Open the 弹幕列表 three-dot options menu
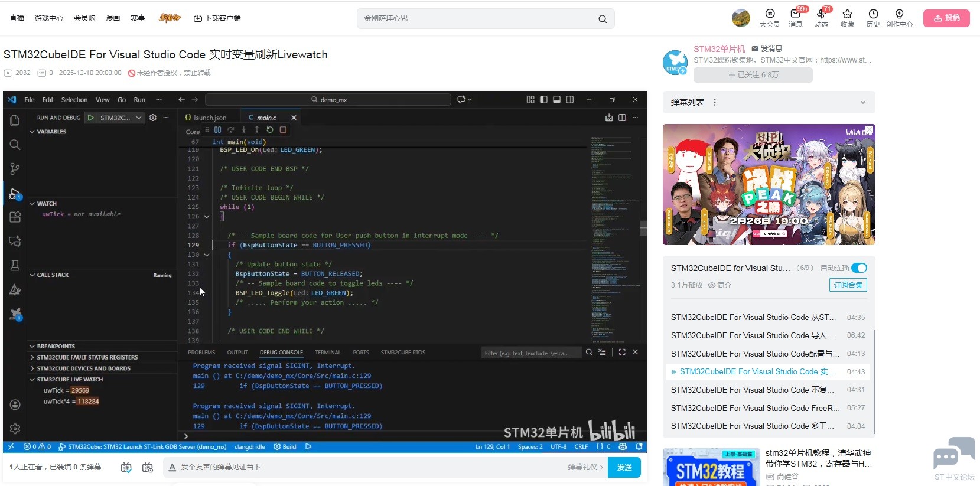Image resolution: width=980 pixels, height=486 pixels. [715, 102]
